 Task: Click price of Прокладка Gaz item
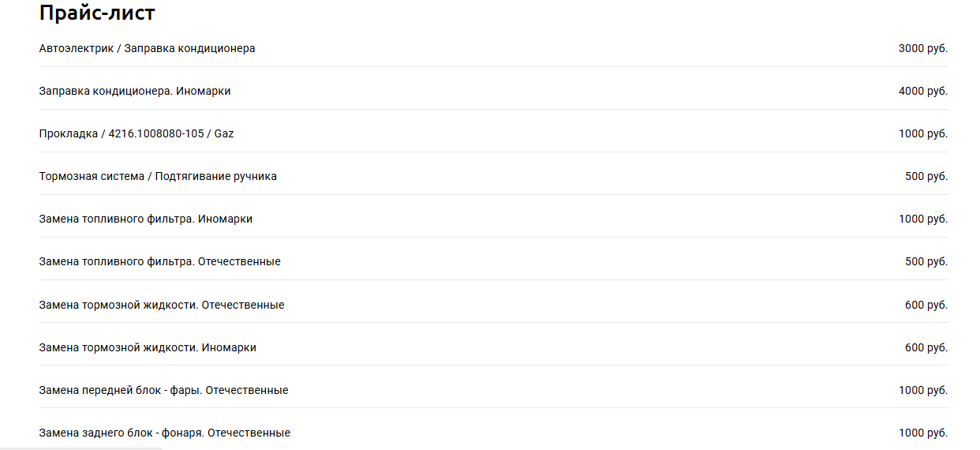coord(923,133)
